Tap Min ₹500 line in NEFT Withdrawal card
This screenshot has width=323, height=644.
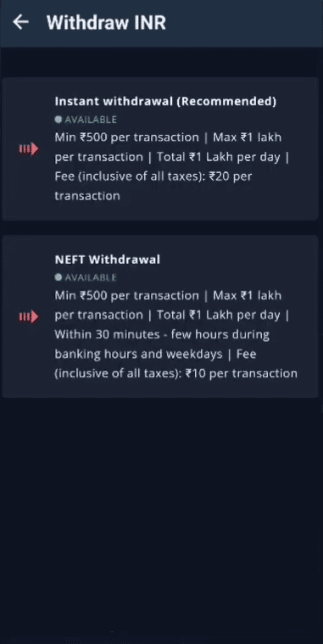point(126,295)
